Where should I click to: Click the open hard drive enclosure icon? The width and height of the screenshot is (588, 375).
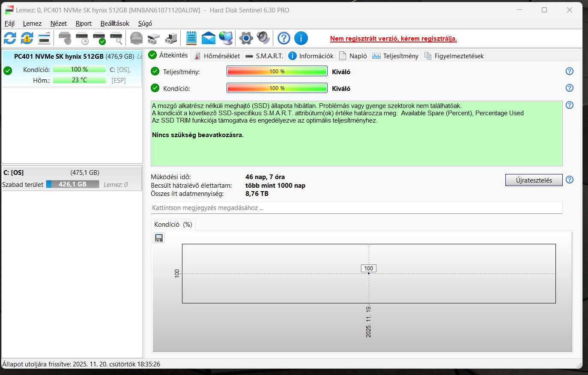tap(153, 38)
